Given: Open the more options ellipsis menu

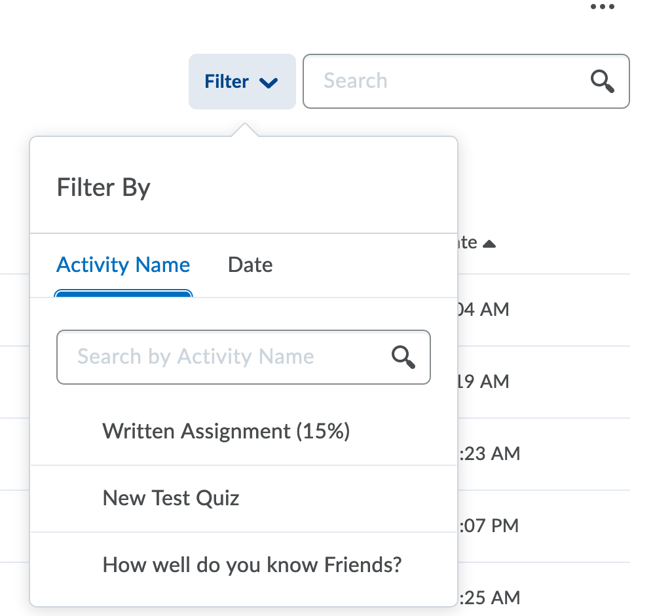Looking at the screenshot, I should click(602, 7).
